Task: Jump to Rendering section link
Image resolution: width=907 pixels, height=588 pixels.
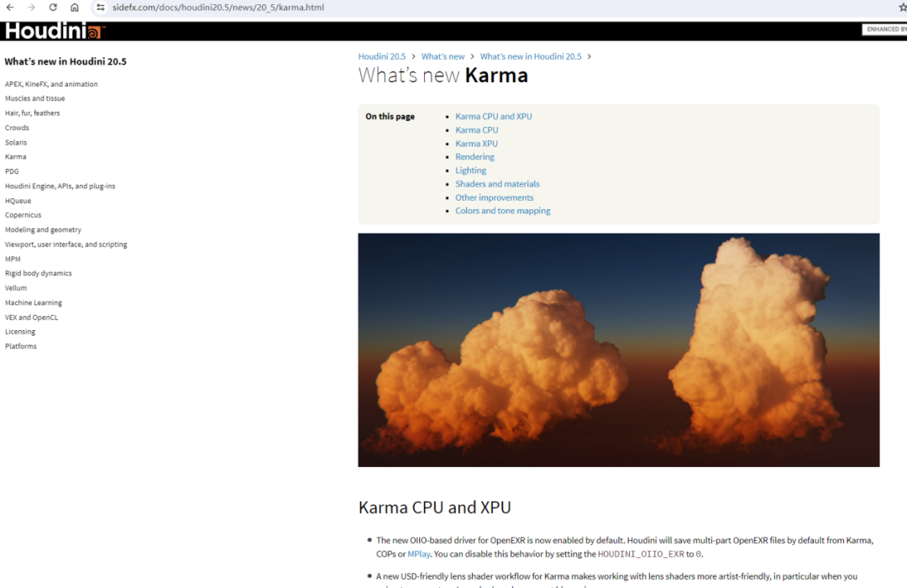Action: [474, 157]
